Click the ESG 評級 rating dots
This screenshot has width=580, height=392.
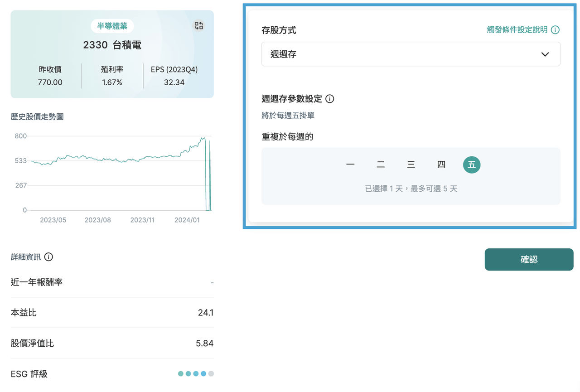click(x=196, y=374)
